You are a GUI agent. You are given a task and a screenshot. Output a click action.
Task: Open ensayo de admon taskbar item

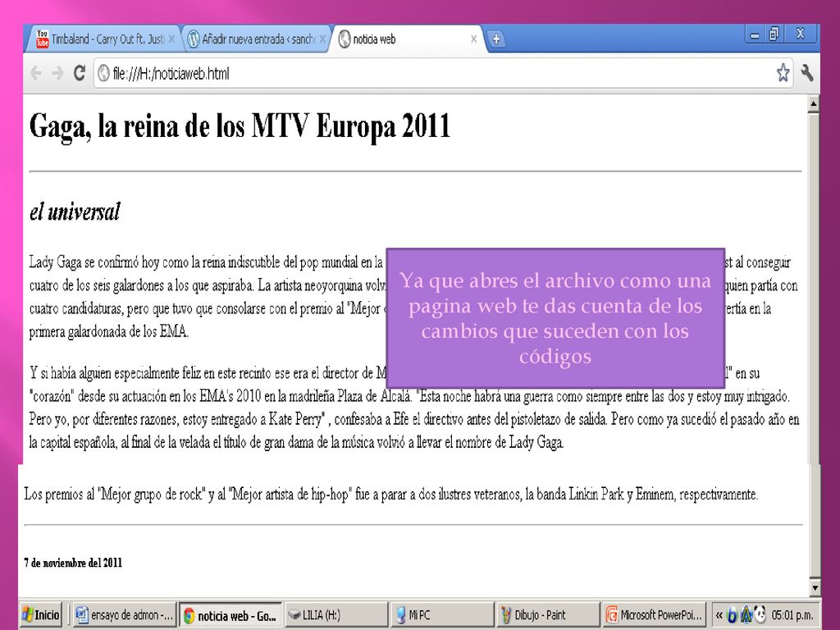(125, 615)
